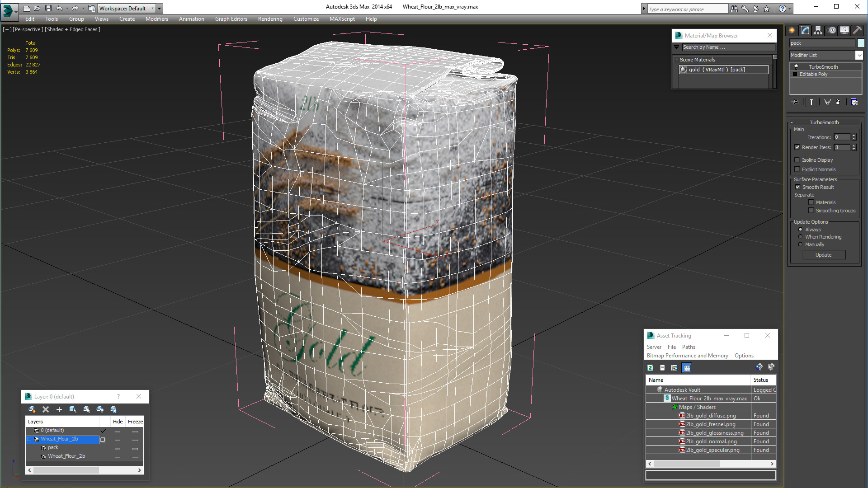Toggle Smooth Result checkbox in TurboSmooth

[797, 187]
